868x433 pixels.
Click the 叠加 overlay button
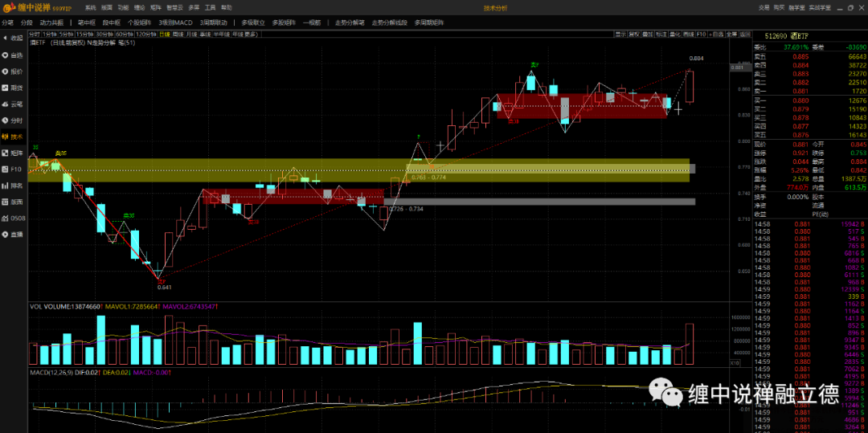click(647, 35)
